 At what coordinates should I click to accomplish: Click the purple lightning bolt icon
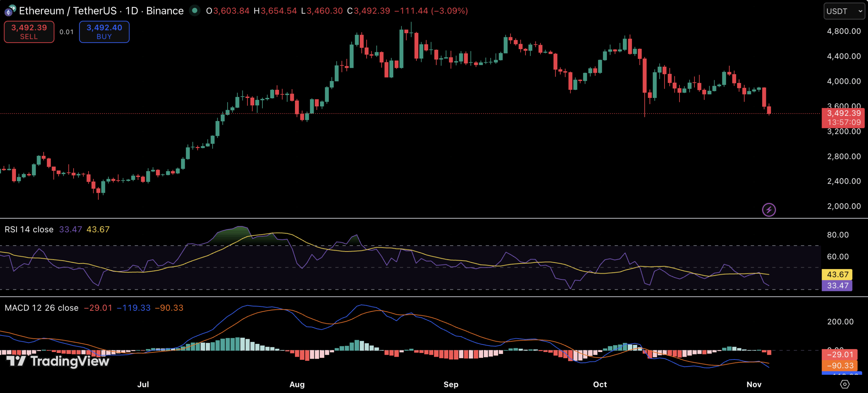pos(769,210)
